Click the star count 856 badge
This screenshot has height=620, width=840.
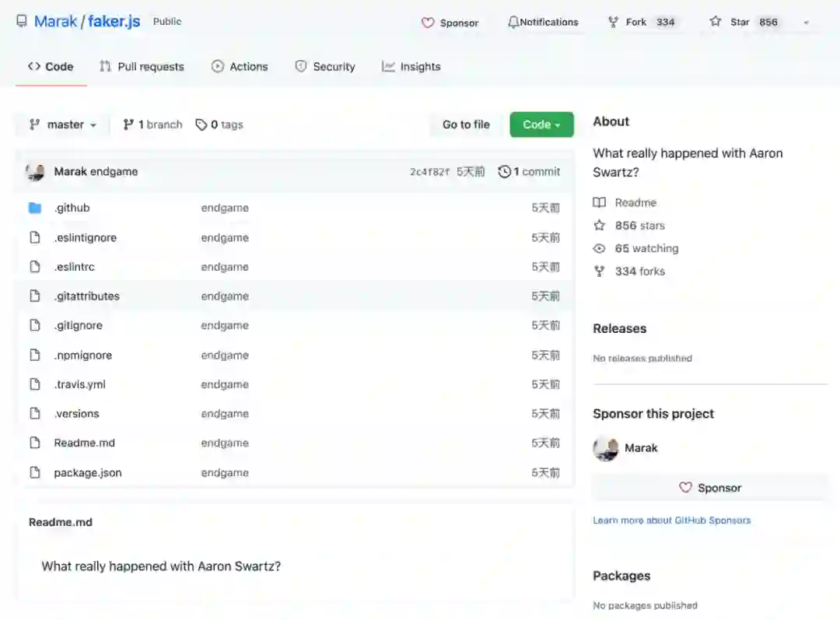coord(768,22)
